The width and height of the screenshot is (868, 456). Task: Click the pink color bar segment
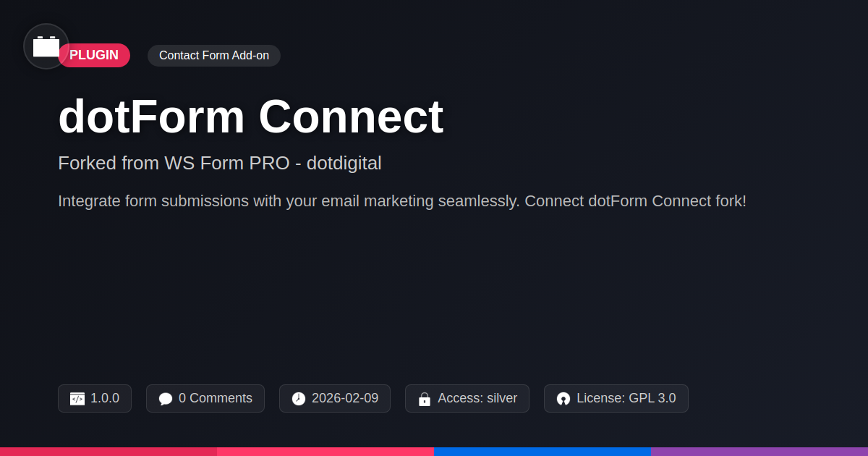(325, 452)
